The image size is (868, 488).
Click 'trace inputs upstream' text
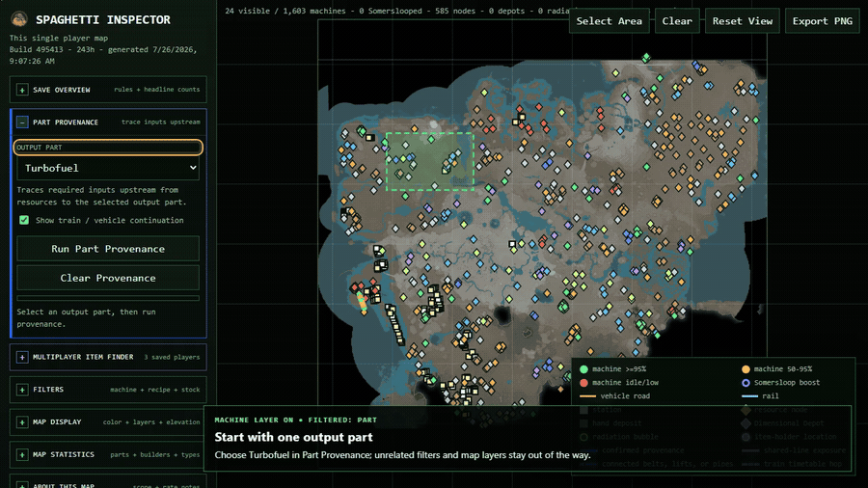click(x=160, y=122)
